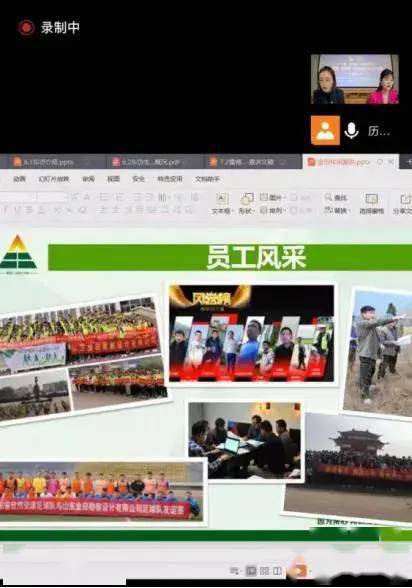
Task: Click the red recording indicator icon
Action: [x=26, y=27]
